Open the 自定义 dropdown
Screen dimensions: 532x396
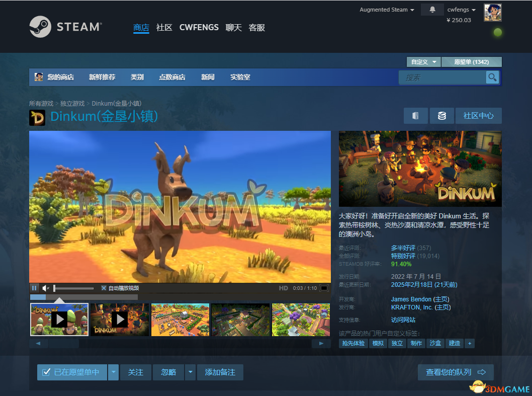pyautogui.click(x=424, y=62)
